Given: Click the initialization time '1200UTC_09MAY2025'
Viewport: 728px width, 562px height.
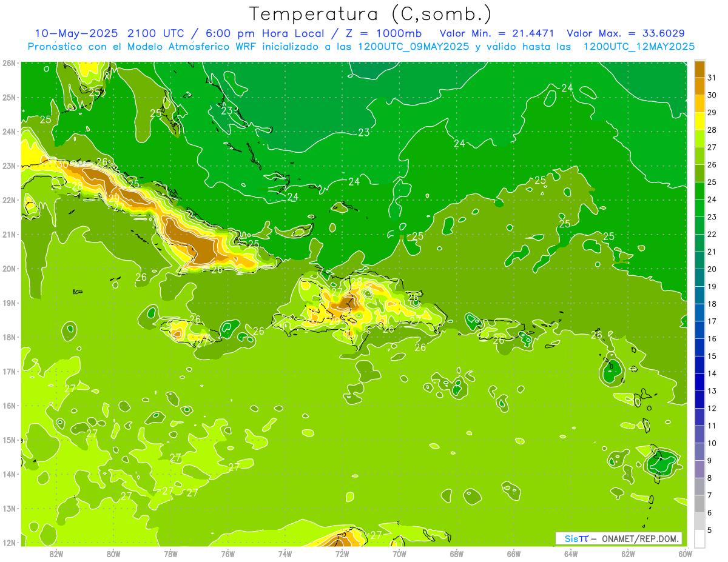Looking at the screenshot, I should (413, 47).
